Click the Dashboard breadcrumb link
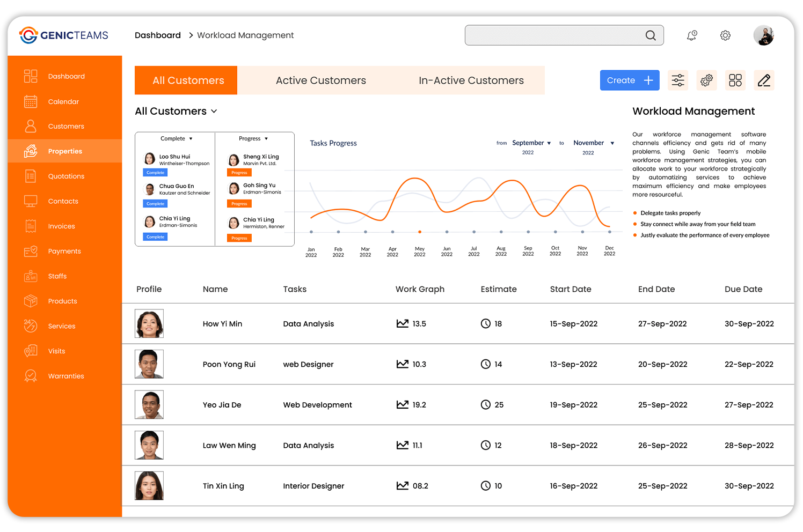803x532 pixels. coord(158,35)
